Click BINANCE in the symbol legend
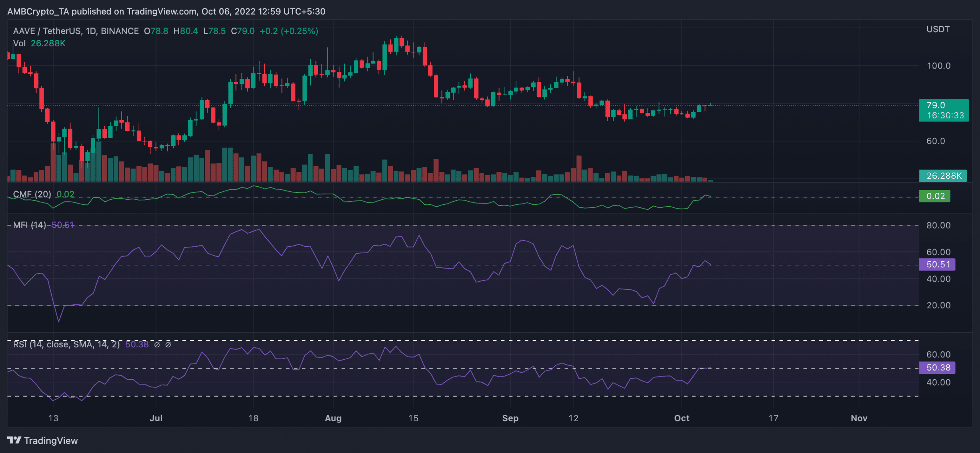The width and height of the screenshot is (980, 453). pos(120,31)
